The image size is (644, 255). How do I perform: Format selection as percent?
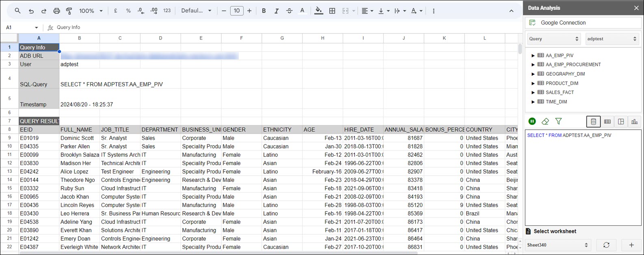pyautogui.click(x=128, y=11)
